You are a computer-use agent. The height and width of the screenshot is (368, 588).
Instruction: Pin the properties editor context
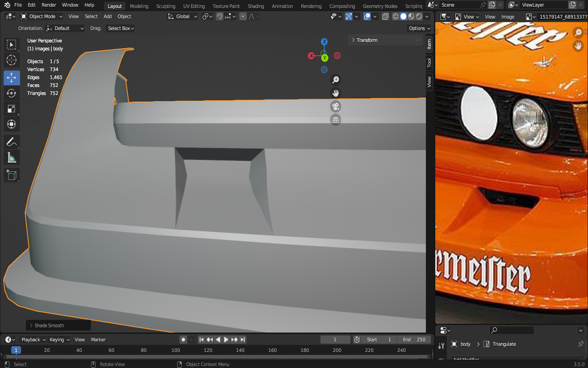point(580,344)
